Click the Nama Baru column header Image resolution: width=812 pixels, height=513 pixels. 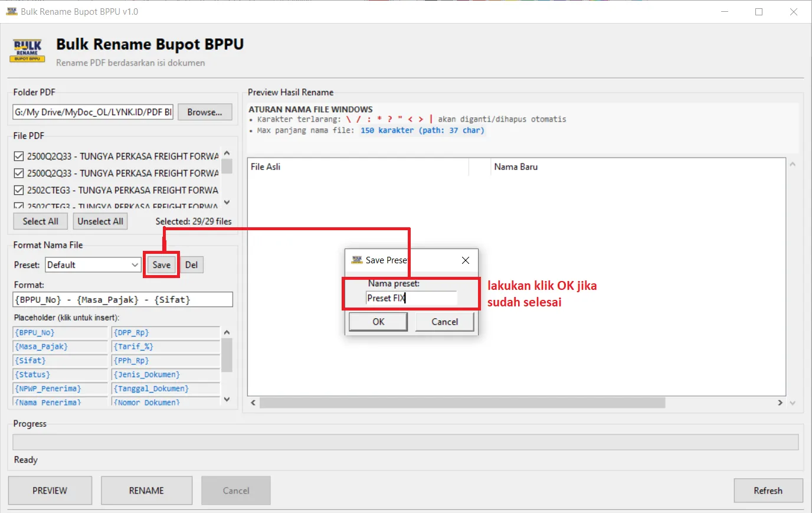tap(516, 167)
